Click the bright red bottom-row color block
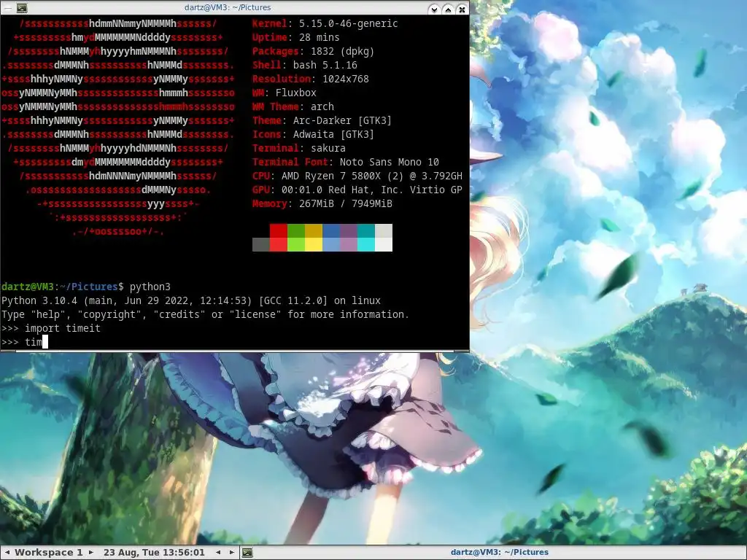Screen dimensions: 747x560 click(278, 244)
